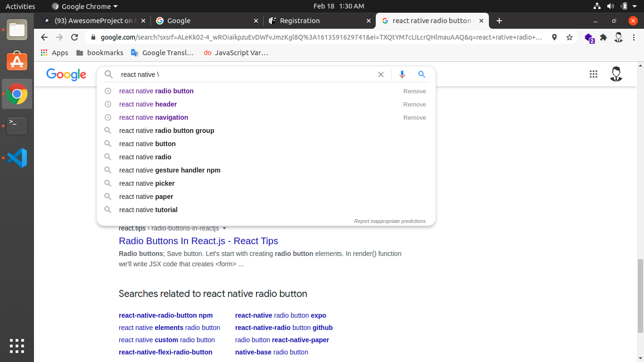644x362 pixels.
Task: Expand the react.tips result dropdown arrow
Action: click(224, 229)
